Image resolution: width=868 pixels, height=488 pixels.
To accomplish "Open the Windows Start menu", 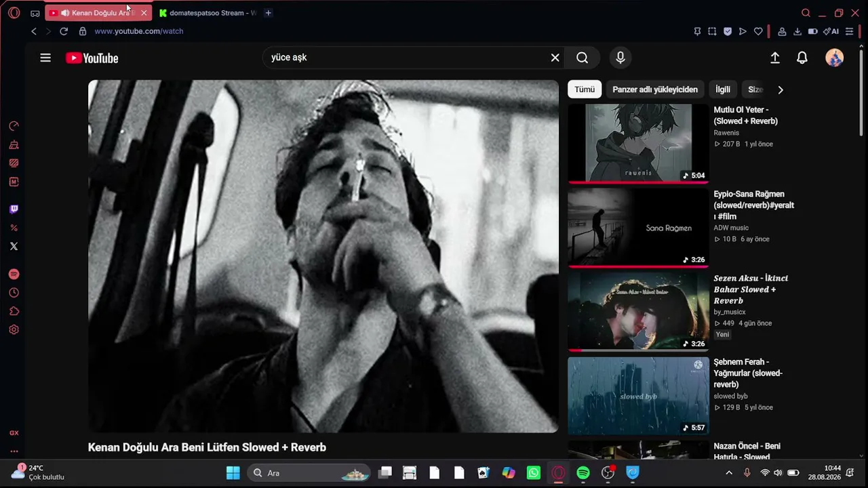I will (x=233, y=473).
